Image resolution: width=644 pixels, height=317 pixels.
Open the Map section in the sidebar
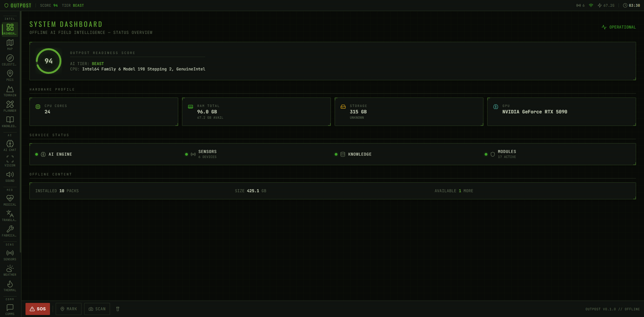coord(10,45)
